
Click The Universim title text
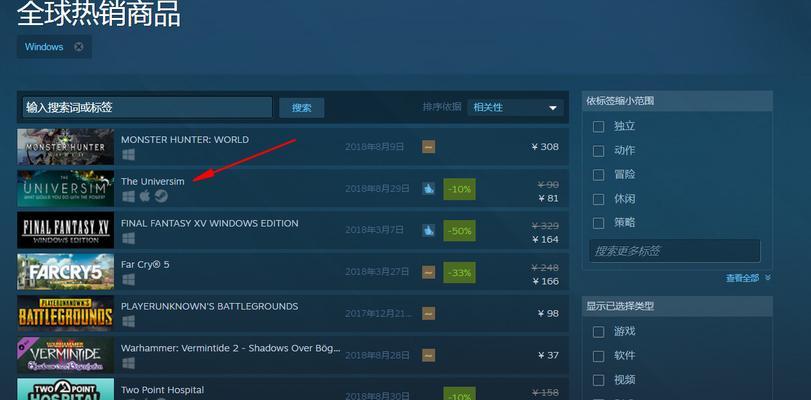tap(153, 182)
